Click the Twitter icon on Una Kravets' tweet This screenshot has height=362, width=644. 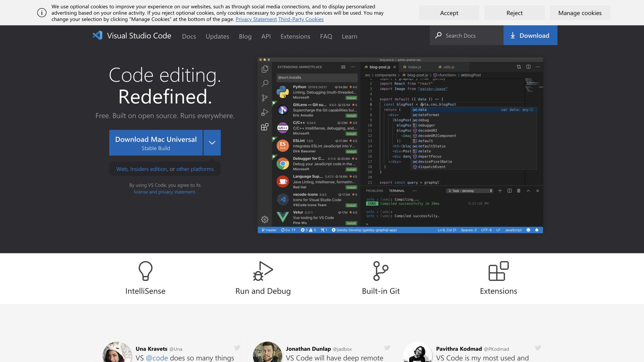[x=237, y=348]
